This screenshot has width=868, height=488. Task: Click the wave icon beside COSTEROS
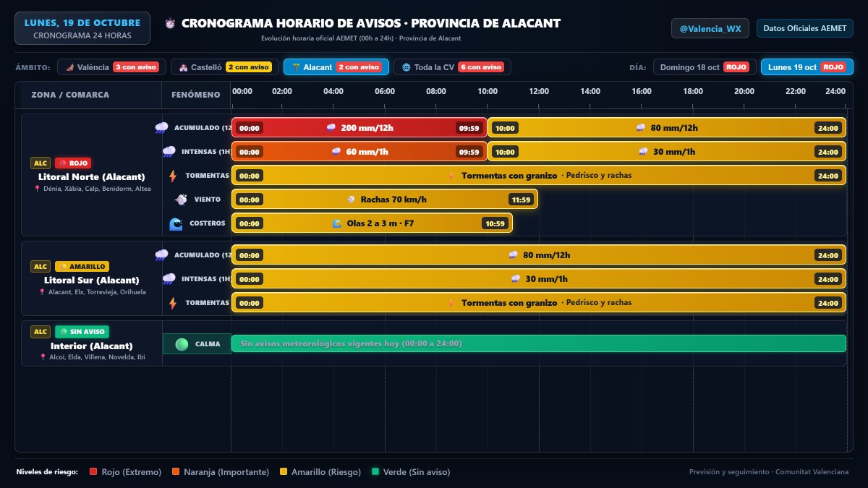tap(176, 223)
